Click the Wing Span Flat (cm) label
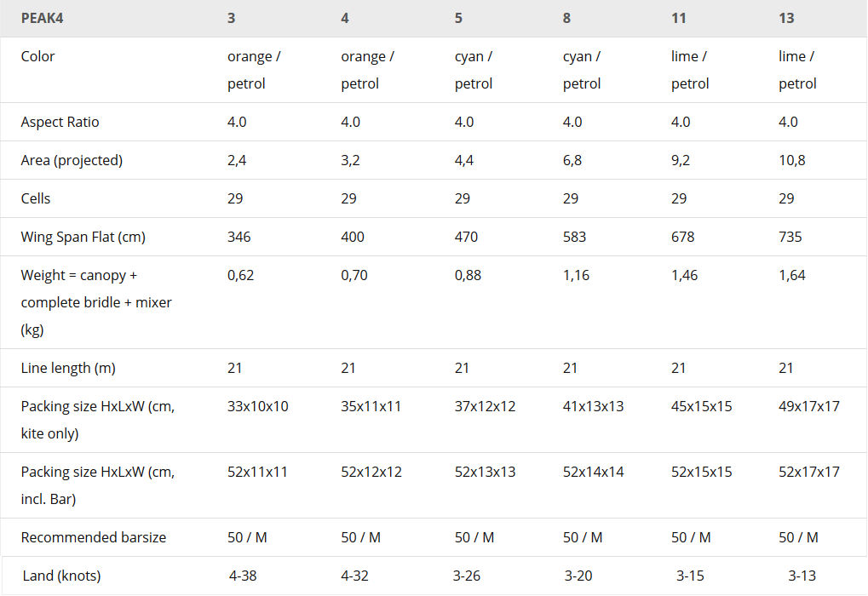 [x=83, y=237]
